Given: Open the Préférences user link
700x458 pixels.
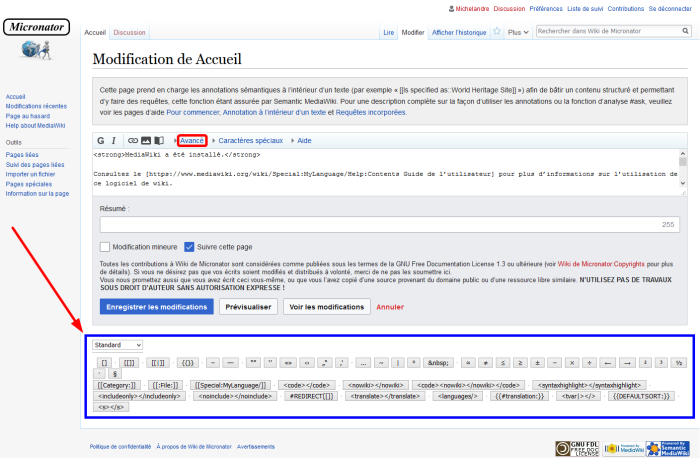Looking at the screenshot, I should (x=546, y=8).
